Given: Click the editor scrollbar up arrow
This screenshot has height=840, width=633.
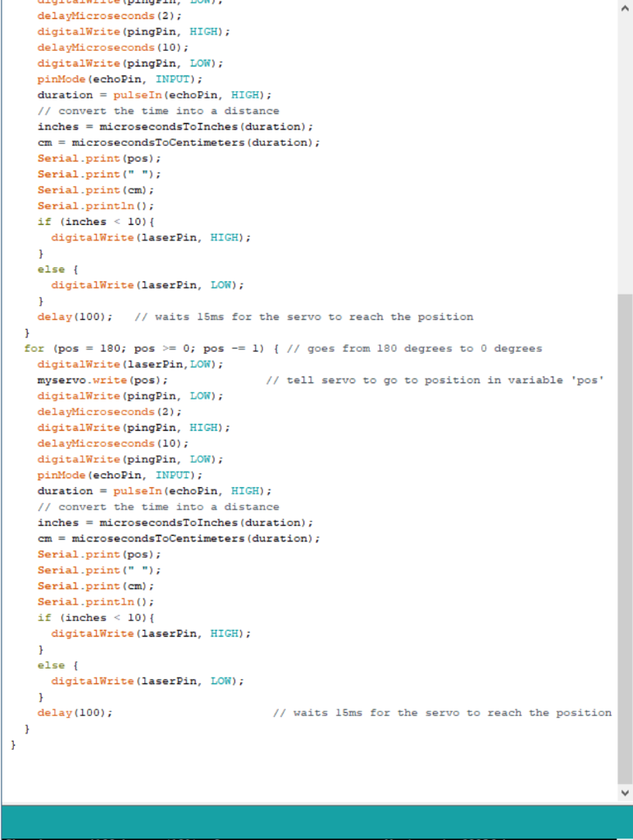Looking at the screenshot, I should 625,8.
